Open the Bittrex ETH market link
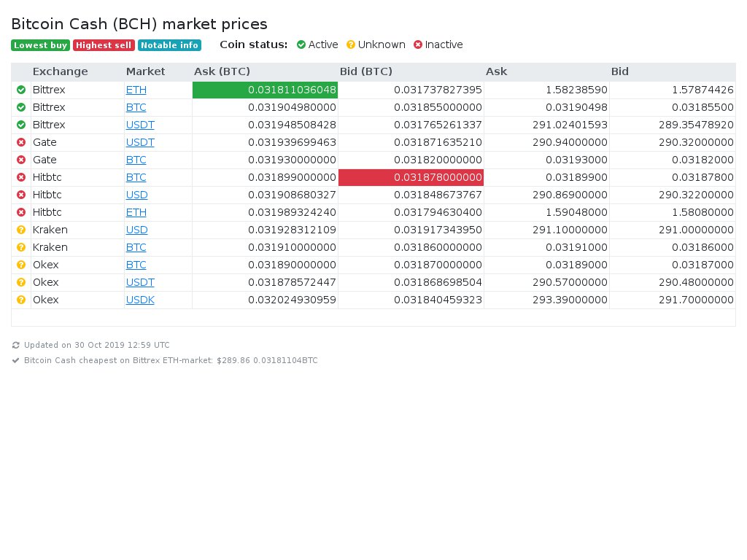This screenshot has height=560, width=747. pos(136,90)
